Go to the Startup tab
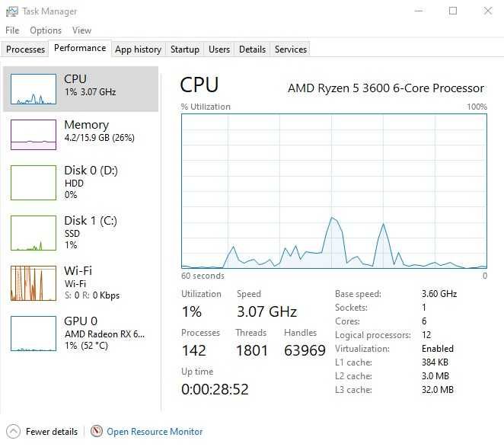The width and height of the screenshot is (504, 447). tap(184, 49)
